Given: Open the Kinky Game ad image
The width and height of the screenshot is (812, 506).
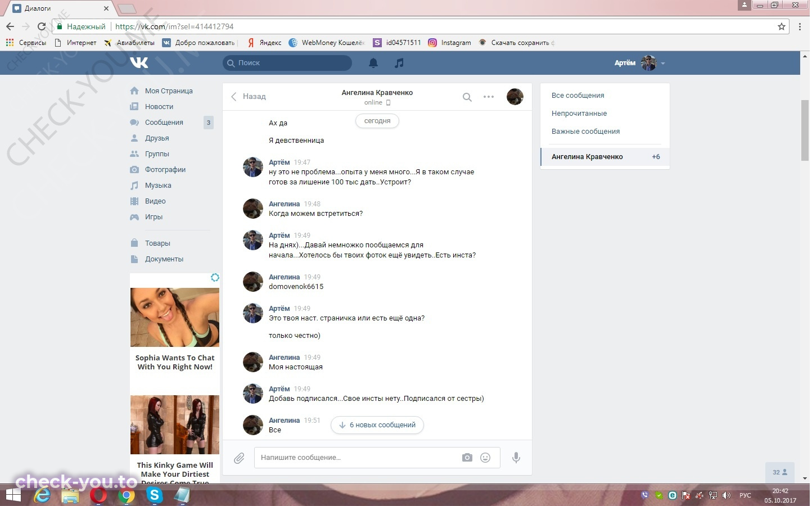Looking at the screenshot, I should (175, 425).
